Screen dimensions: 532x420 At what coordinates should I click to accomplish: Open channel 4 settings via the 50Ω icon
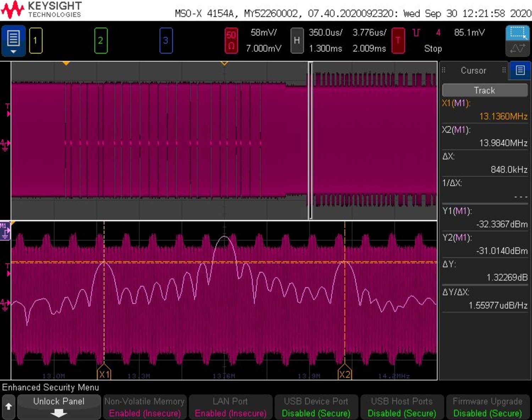pos(231,40)
